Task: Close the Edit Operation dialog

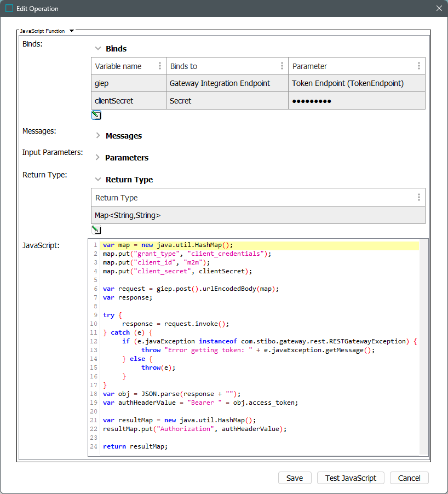Action: pos(439,8)
